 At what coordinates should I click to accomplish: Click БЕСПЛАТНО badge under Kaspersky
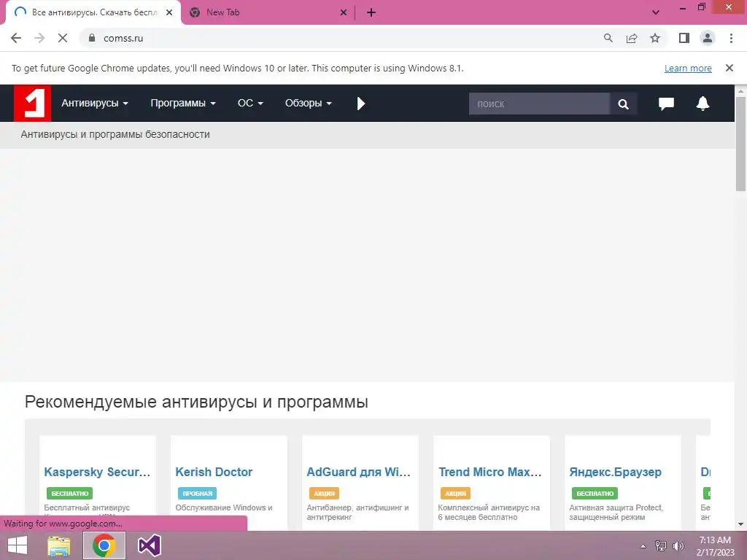pos(69,494)
